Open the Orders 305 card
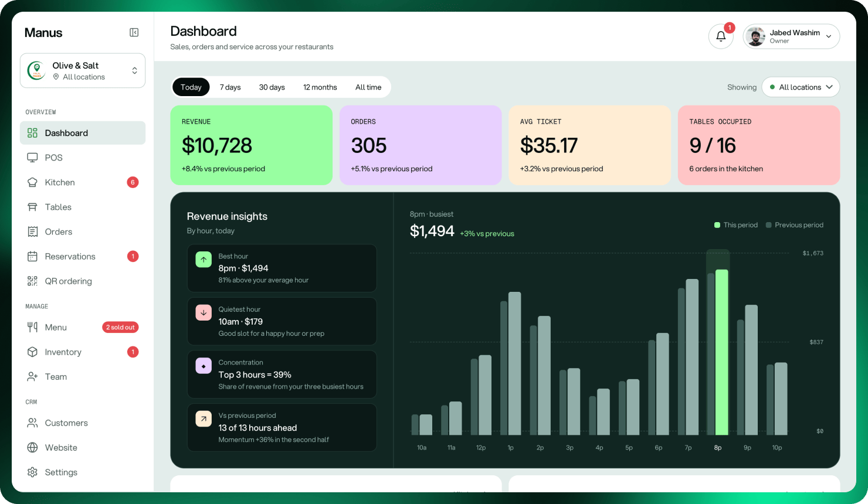The image size is (868, 504). pyautogui.click(x=421, y=145)
